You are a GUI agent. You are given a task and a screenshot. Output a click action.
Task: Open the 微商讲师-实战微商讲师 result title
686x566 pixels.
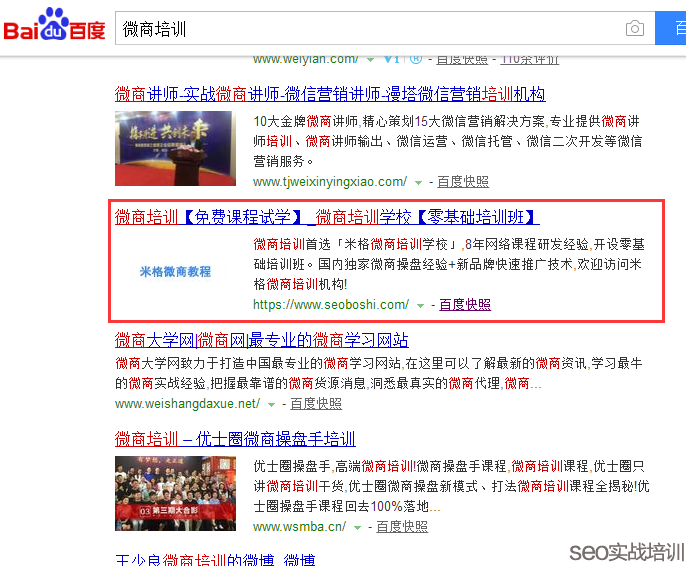330,94
